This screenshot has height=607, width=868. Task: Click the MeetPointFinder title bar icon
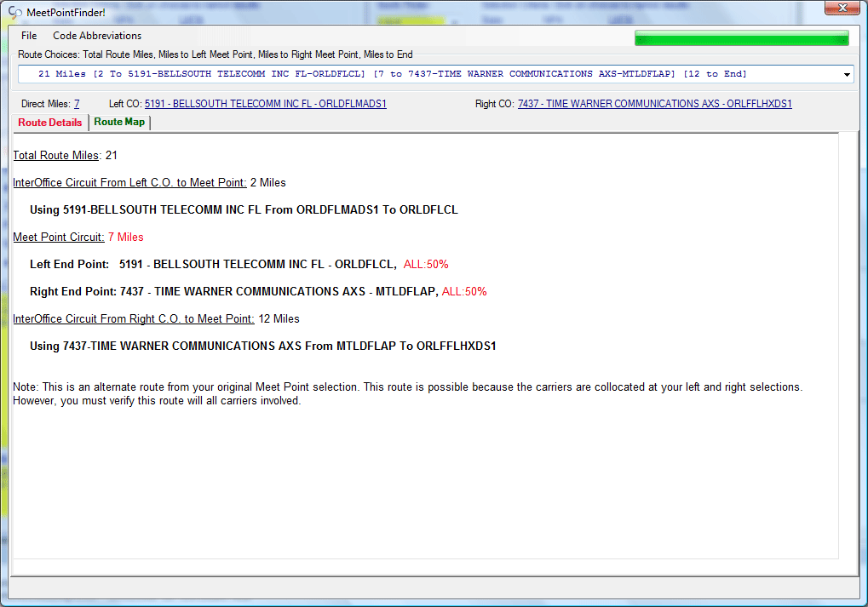[15, 12]
